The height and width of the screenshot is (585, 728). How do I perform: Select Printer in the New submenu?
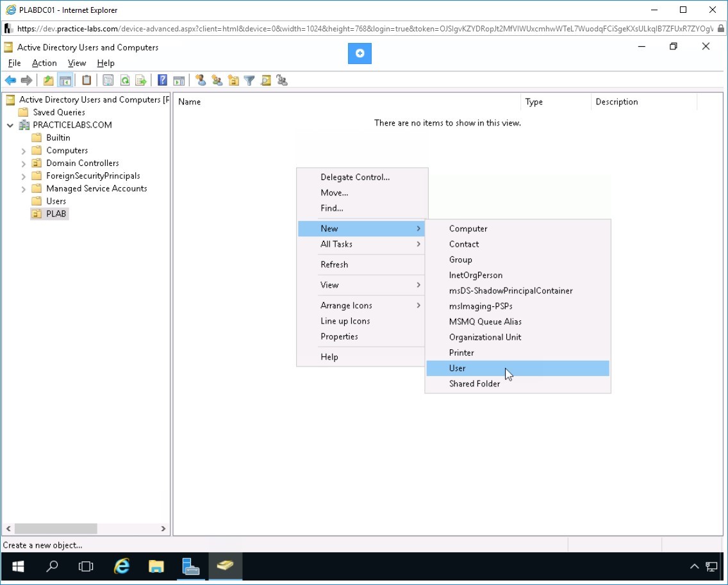pos(518,353)
